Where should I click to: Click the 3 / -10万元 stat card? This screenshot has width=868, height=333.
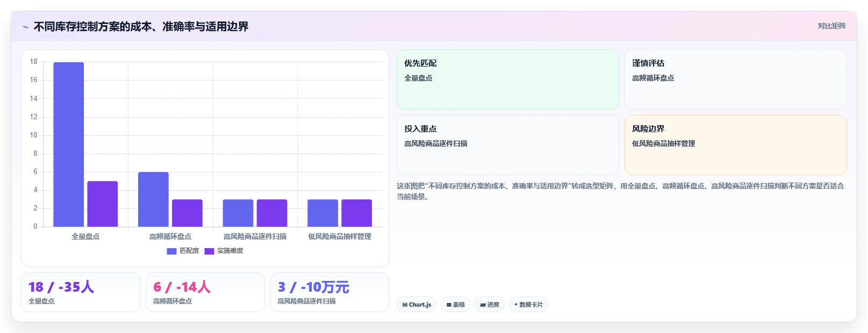[x=329, y=292]
